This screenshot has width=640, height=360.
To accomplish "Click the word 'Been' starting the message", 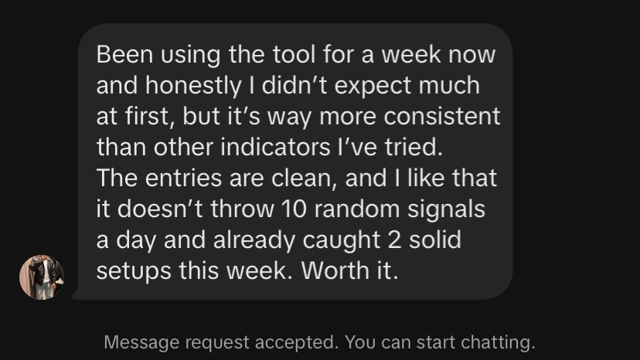I will coord(124,54).
